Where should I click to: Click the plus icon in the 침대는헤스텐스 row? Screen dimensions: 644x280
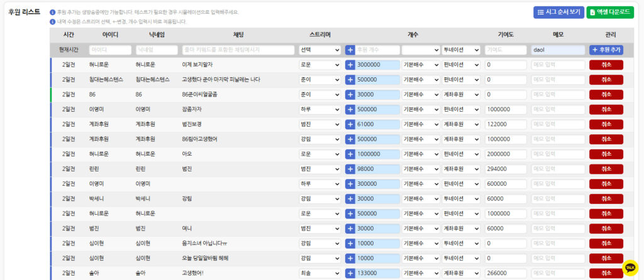(x=350, y=80)
